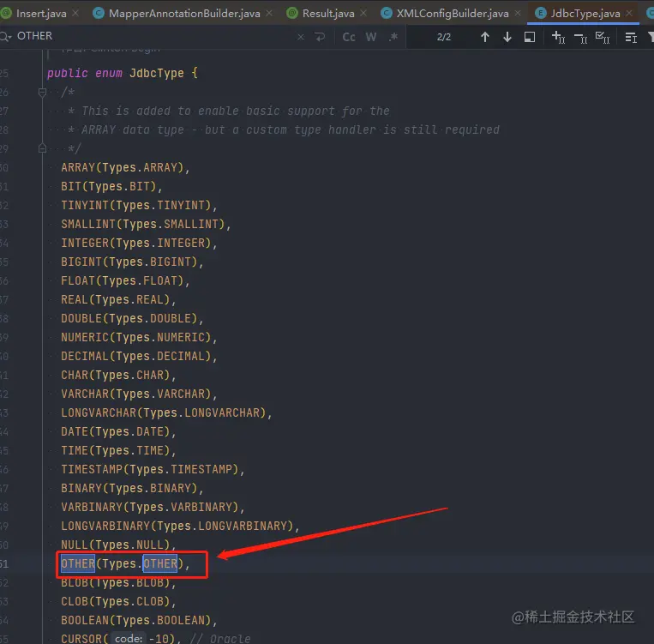Open search results in find window icon
The image size is (654, 644).
pos(631,38)
